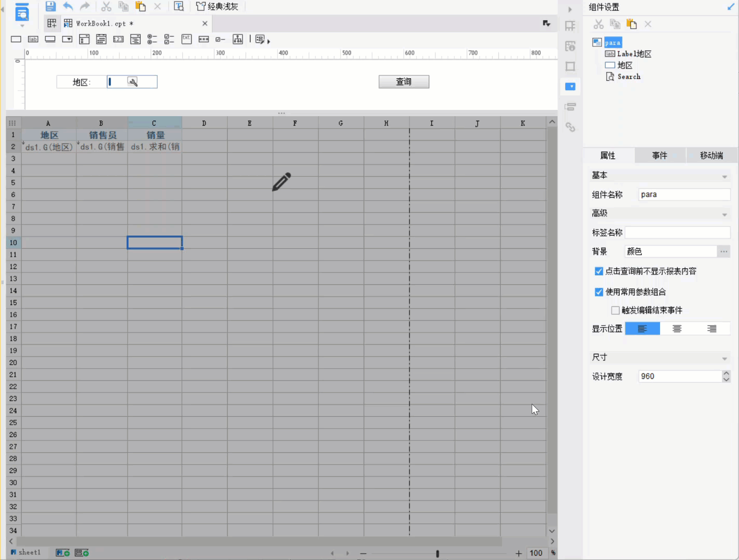
Task: Select Search in widget tree
Action: [x=629, y=77]
